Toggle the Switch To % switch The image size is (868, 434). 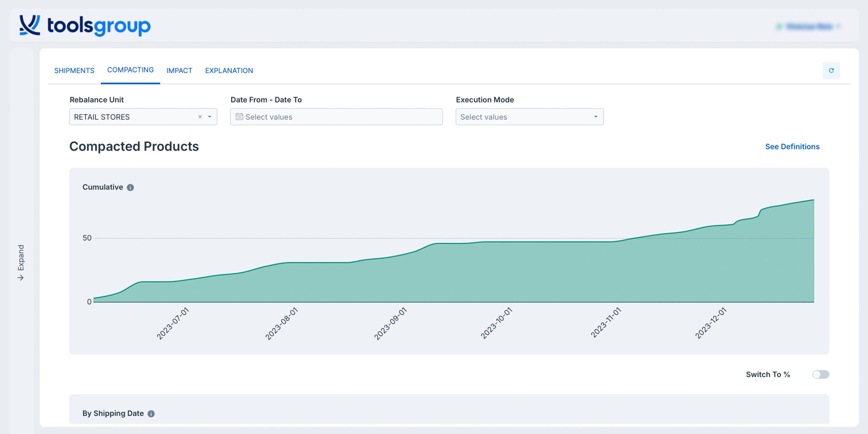point(821,374)
